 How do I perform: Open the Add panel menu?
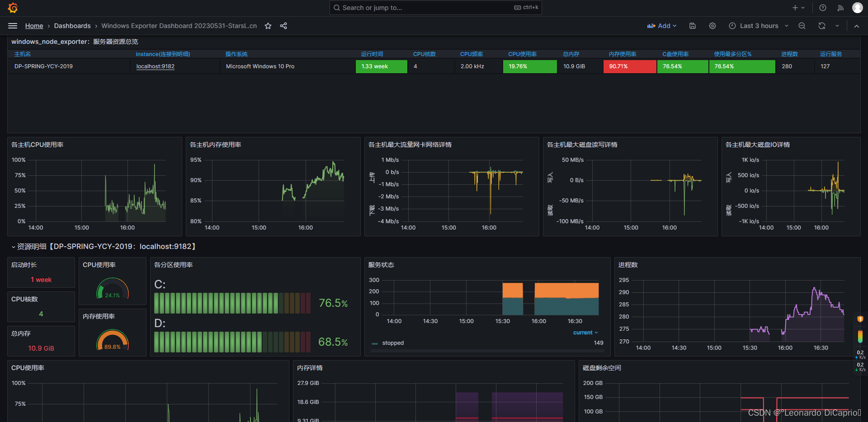[x=662, y=26]
